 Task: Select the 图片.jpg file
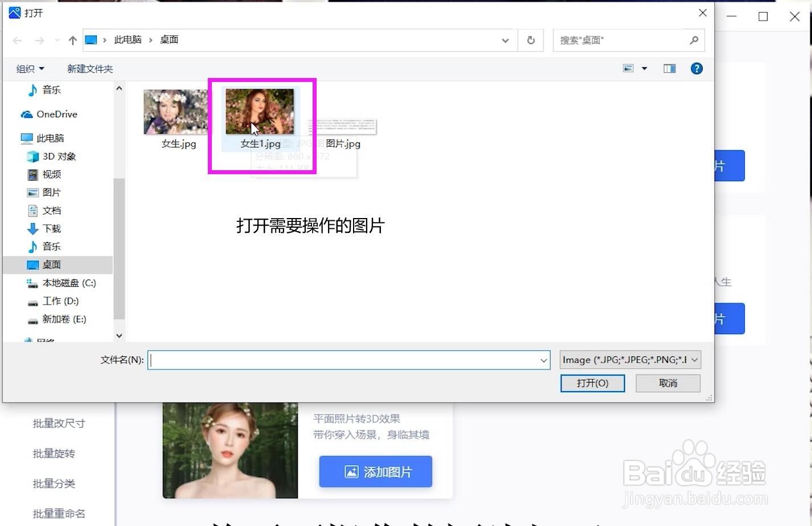coord(343,134)
